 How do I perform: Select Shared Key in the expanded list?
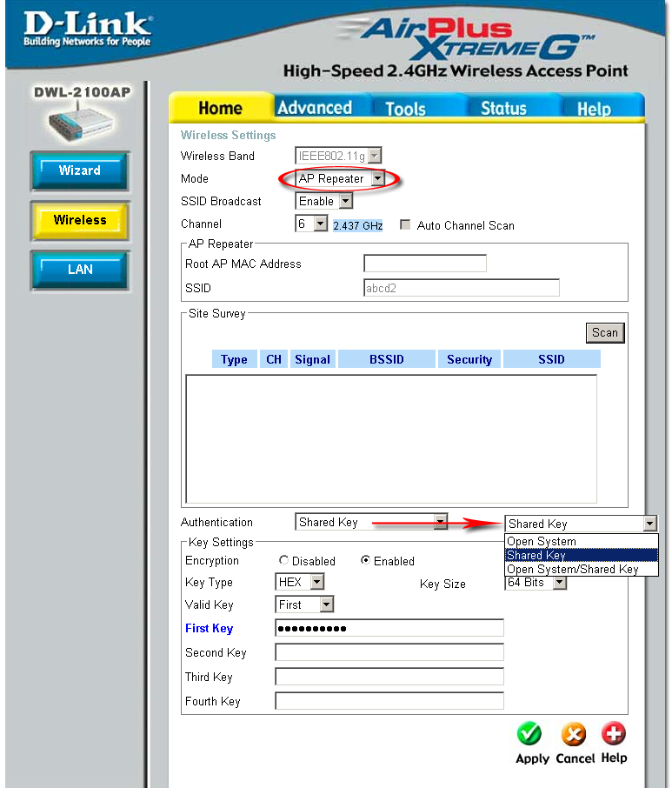[x=581, y=555]
